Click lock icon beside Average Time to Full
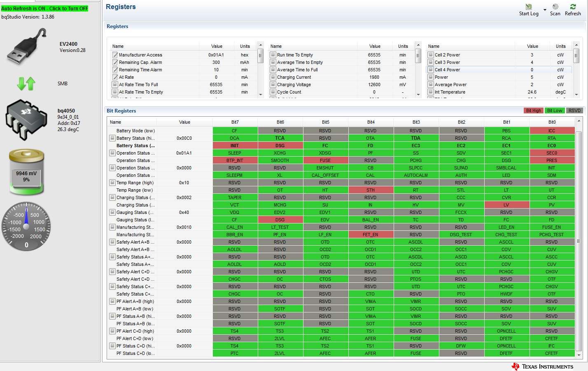Viewport: 588px width, 371px height. 273,70
